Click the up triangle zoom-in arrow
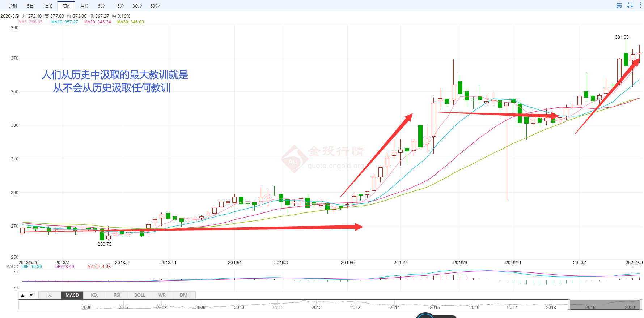Viewport: 644px width, 318px height. tap(22, 295)
